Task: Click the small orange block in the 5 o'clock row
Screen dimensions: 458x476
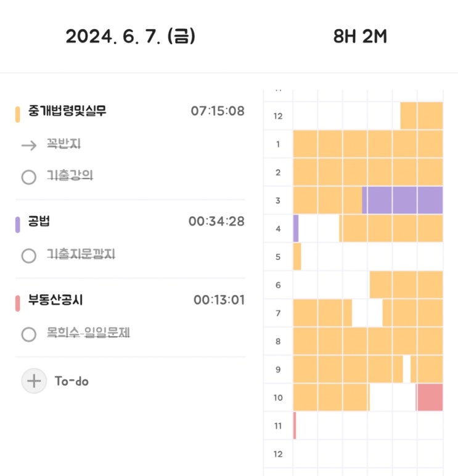Action: pos(297,256)
